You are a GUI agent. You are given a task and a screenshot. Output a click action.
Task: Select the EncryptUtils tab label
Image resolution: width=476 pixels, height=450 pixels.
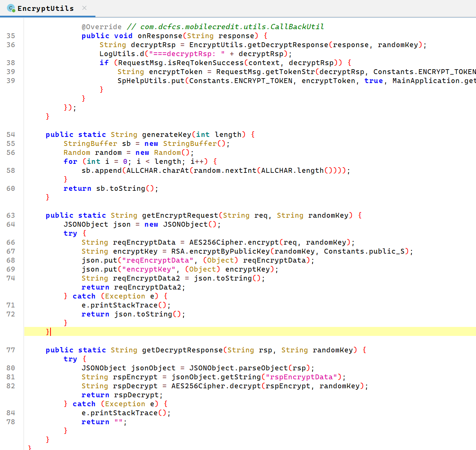coord(45,8)
